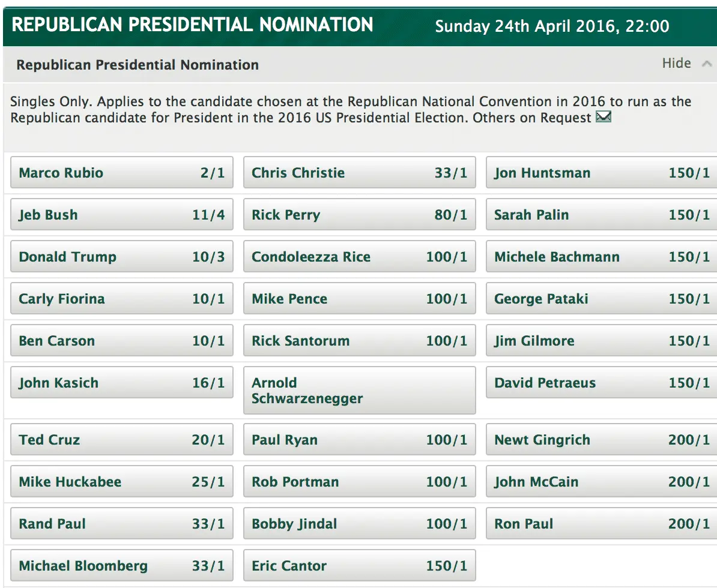Pick Paul Ryan at 100/1
717x588 pixels.
pos(359,440)
